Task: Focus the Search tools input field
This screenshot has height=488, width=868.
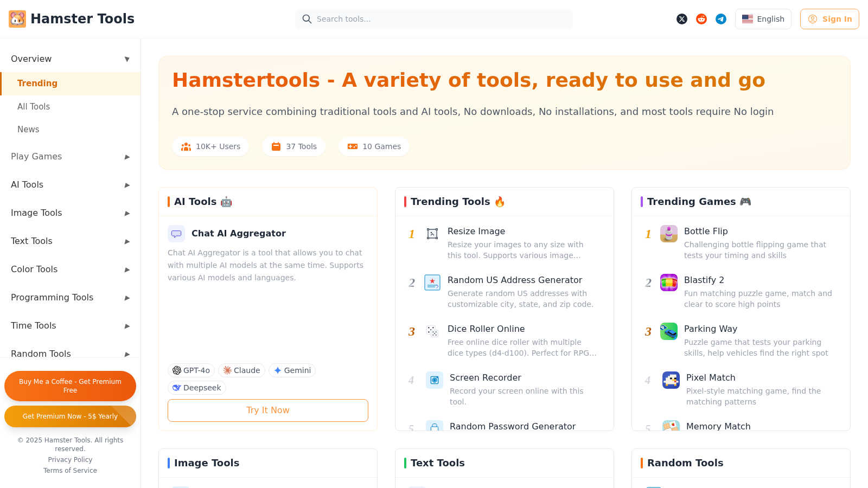Action: [x=434, y=19]
